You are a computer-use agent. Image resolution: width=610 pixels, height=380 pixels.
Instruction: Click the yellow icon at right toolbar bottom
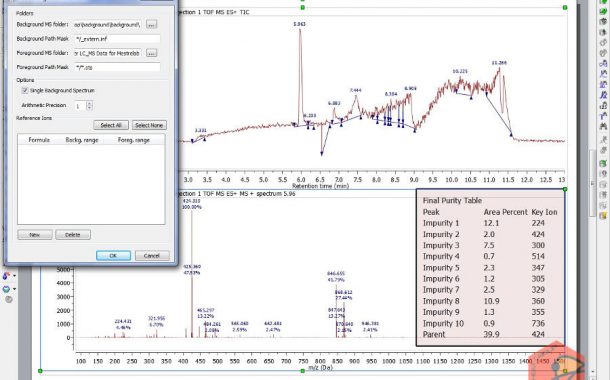click(x=603, y=215)
